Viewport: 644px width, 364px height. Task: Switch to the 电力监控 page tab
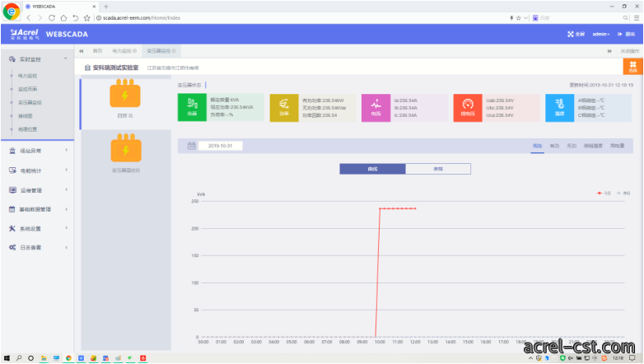pos(124,51)
